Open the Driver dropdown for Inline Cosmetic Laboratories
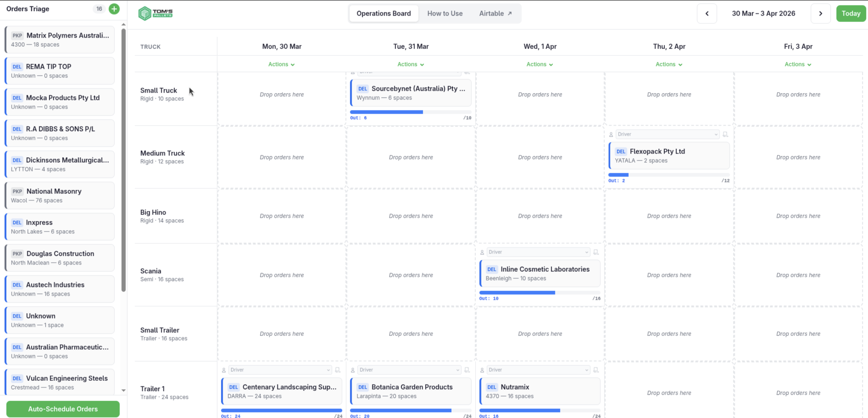Viewport: 868px width, 418px height. tap(538, 252)
